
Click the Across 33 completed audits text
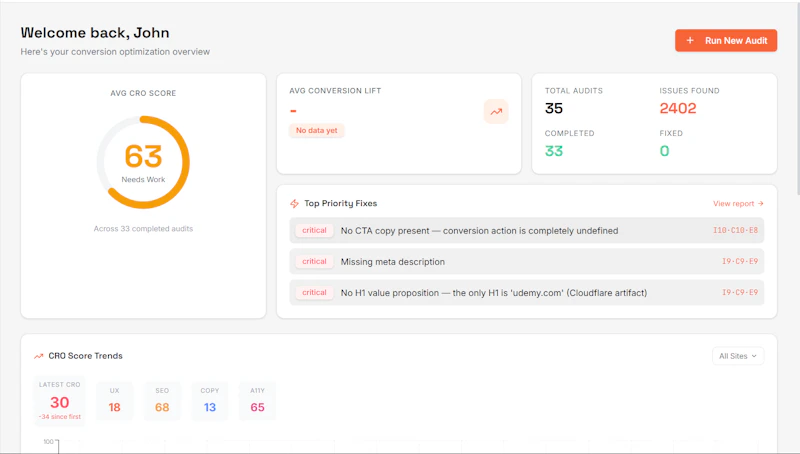coord(143,229)
